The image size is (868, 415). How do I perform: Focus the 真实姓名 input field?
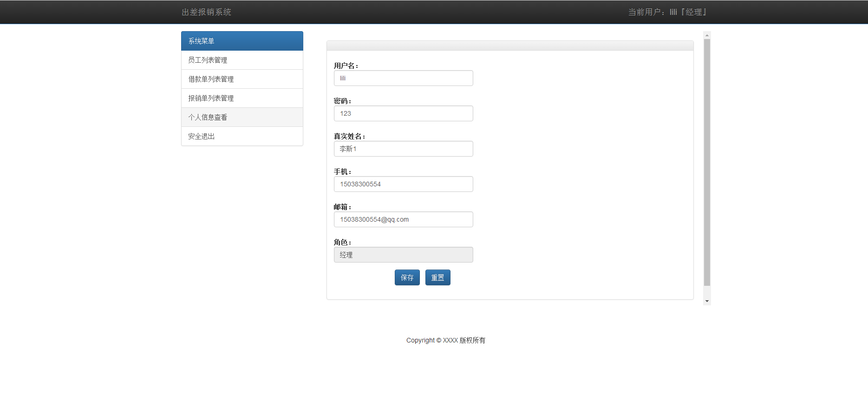coord(404,149)
